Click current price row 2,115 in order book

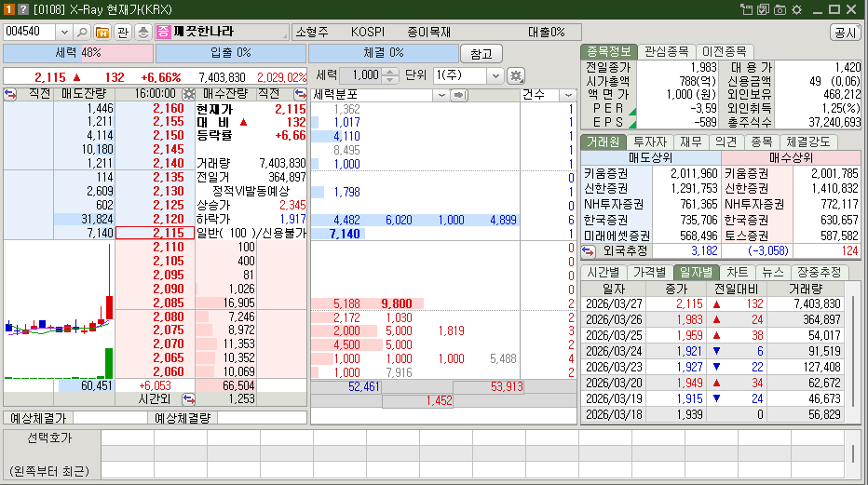pos(155,234)
